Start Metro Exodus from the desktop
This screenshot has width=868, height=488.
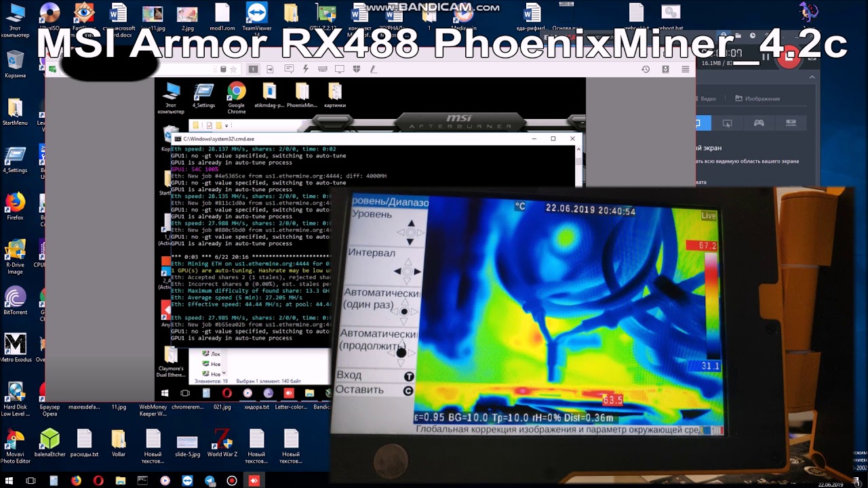pos(15,346)
